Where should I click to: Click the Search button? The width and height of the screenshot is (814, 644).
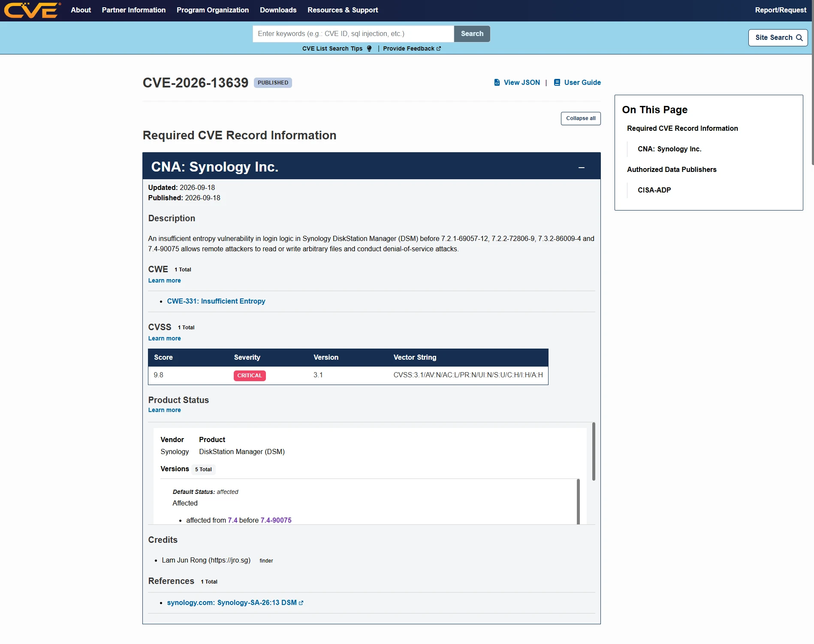[472, 34]
